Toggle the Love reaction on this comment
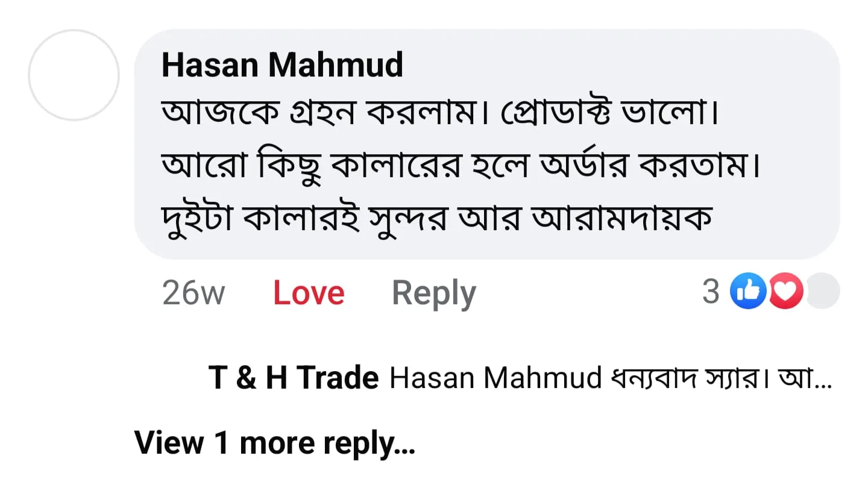The width and height of the screenshot is (868, 491). 309,293
